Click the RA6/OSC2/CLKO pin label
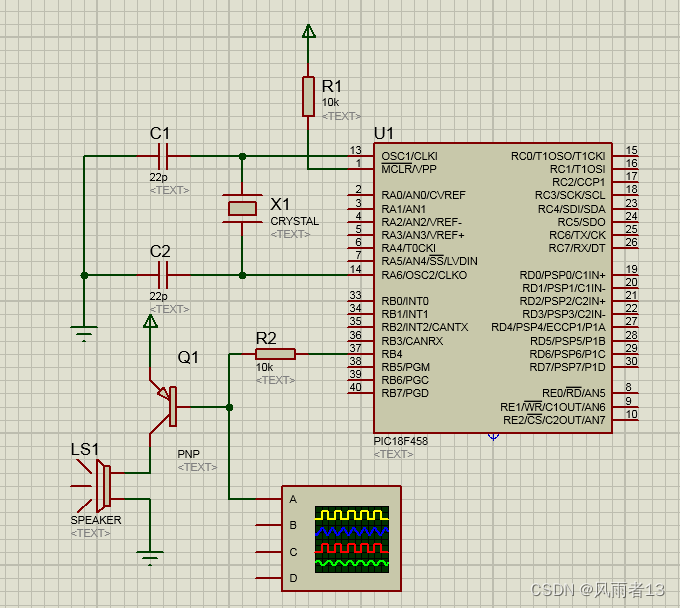The height and width of the screenshot is (608, 680). (424, 275)
